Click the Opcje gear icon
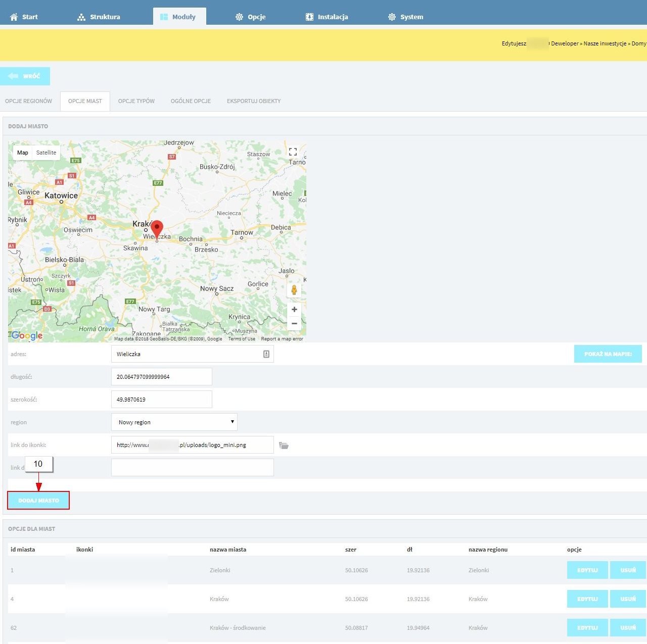Image resolution: width=647 pixels, height=644 pixels. click(239, 17)
